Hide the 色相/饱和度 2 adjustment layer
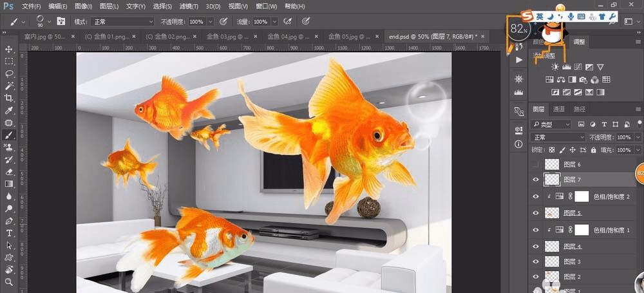The image size is (644, 293). coord(536,196)
